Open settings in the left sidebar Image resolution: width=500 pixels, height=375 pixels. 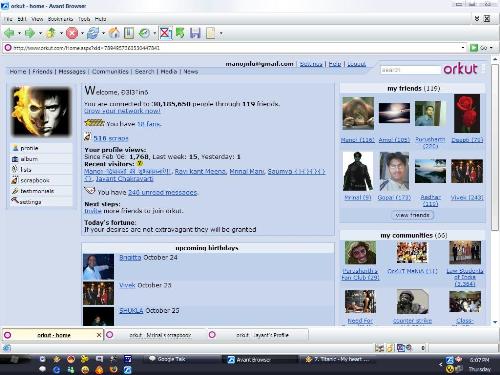41,202
